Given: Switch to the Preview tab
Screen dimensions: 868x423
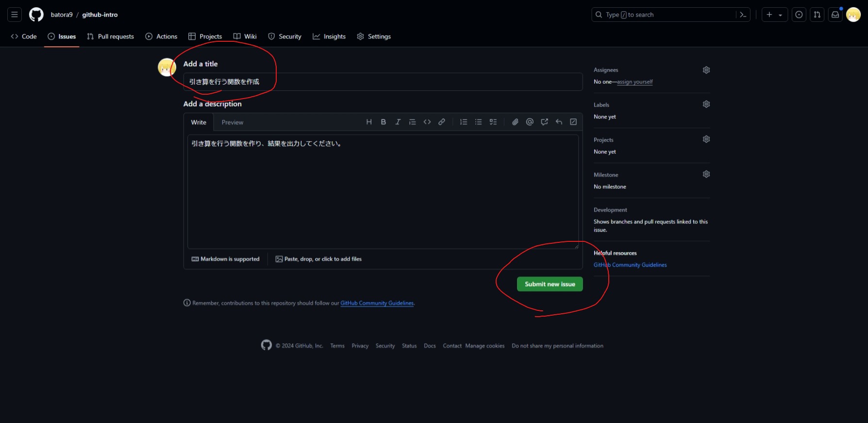Looking at the screenshot, I should point(232,122).
